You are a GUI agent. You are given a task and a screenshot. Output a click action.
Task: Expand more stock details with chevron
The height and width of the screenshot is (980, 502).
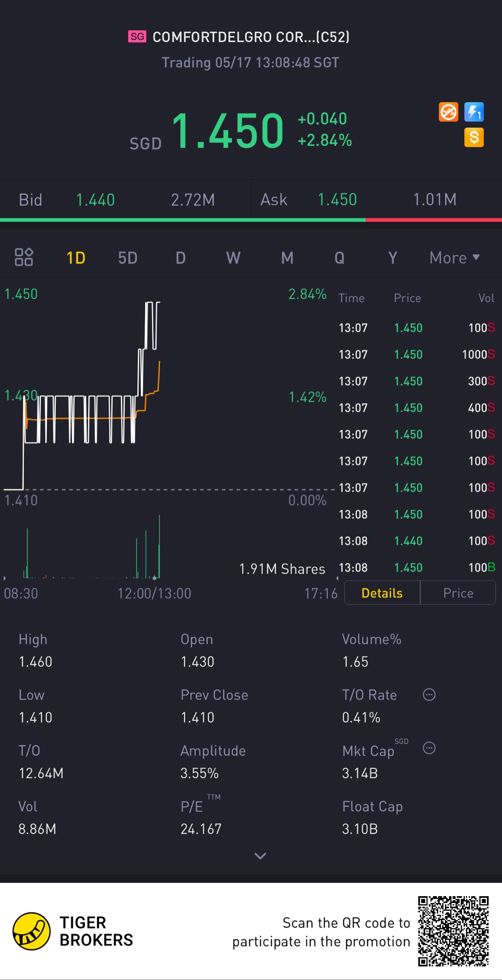pyautogui.click(x=260, y=856)
